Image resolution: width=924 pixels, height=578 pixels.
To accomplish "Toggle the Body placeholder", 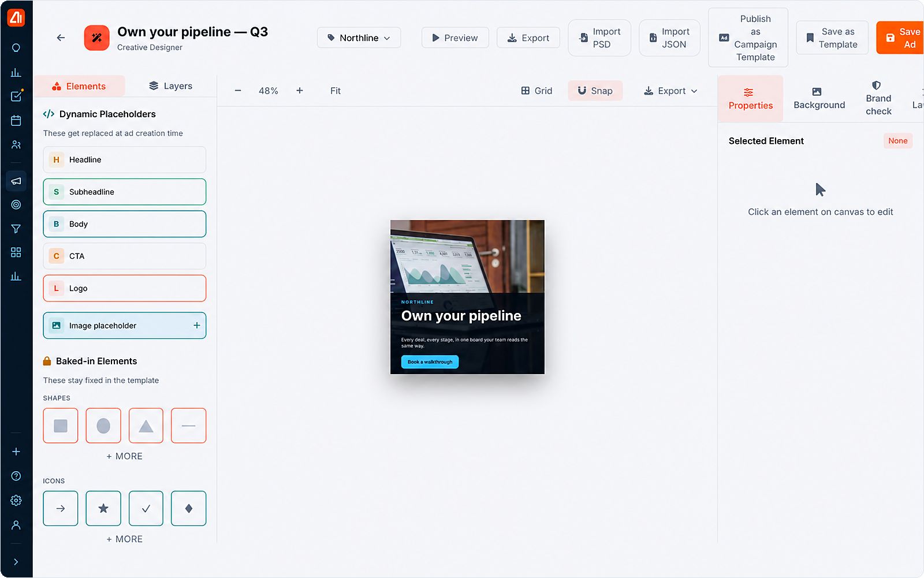I will click(125, 224).
